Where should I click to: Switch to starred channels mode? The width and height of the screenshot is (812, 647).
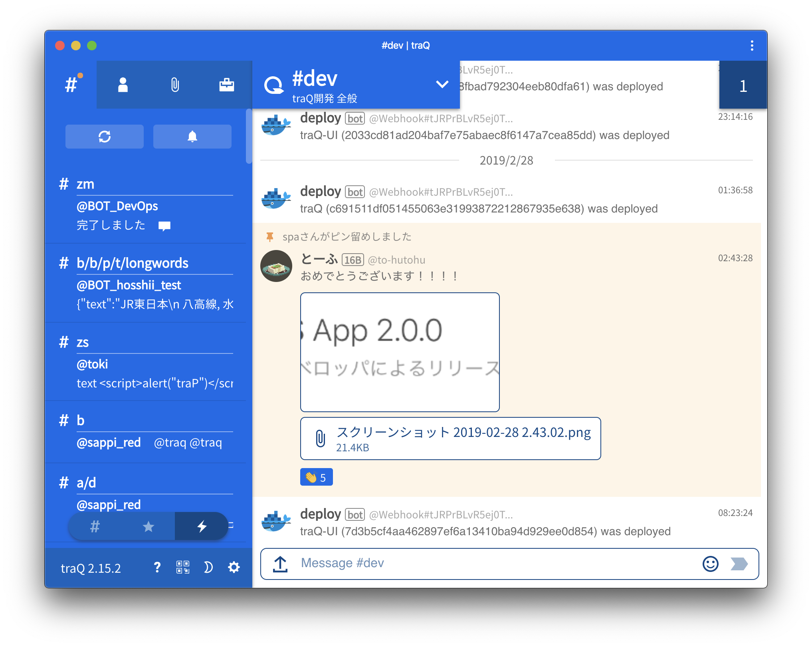tap(148, 526)
